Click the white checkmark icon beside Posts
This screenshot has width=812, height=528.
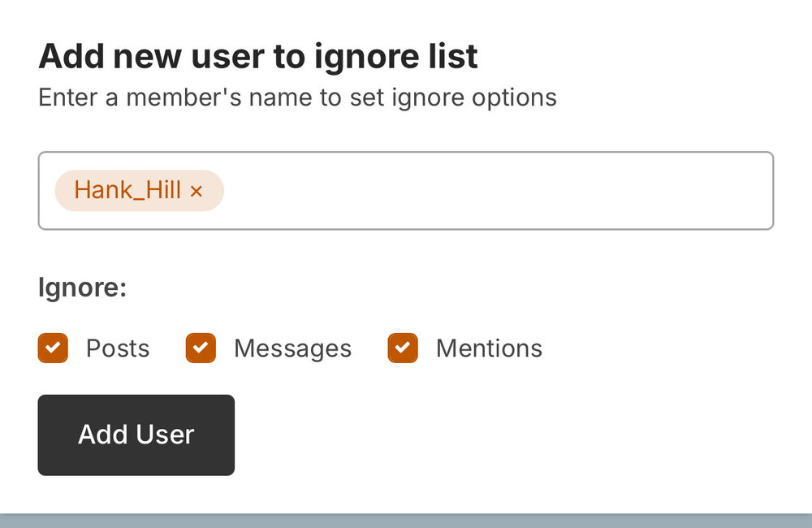(x=53, y=348)
